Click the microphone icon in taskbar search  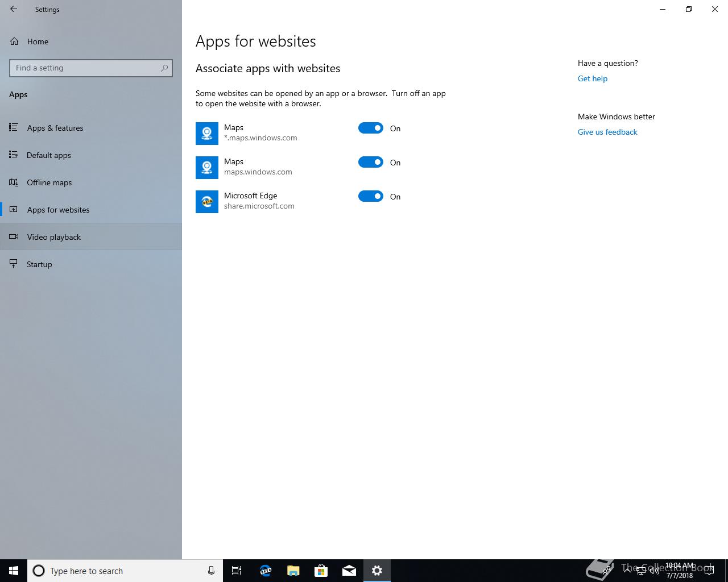(x=211, y=571)
